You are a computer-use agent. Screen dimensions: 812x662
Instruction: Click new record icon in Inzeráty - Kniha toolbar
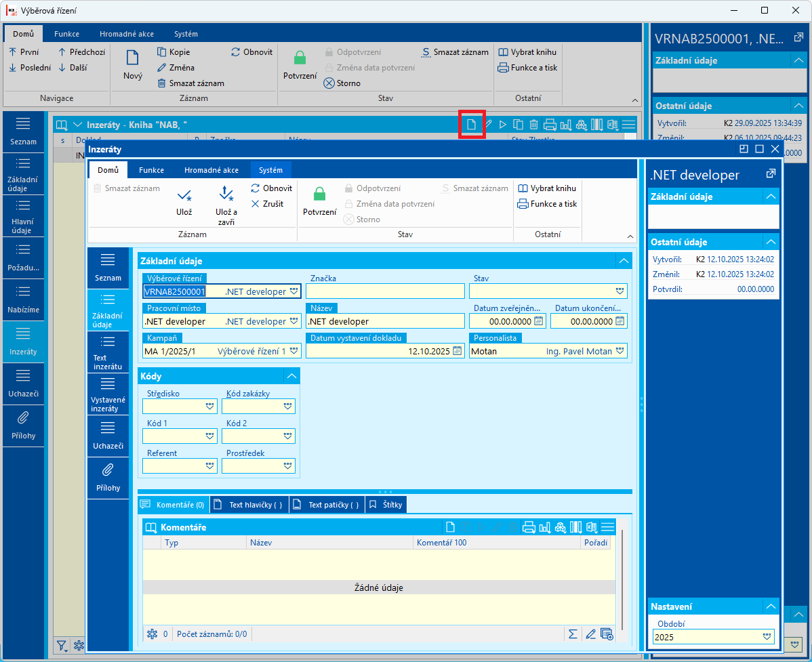[471, 124]
